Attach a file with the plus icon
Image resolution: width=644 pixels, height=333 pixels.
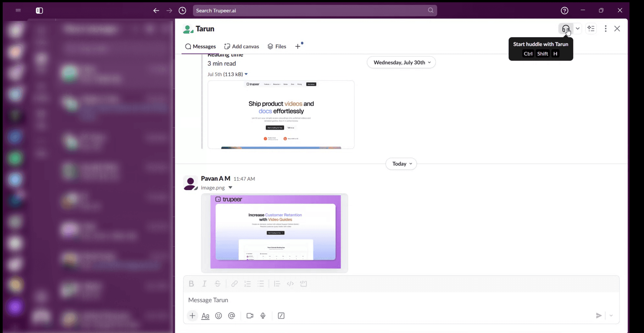(x=192, y=316)
